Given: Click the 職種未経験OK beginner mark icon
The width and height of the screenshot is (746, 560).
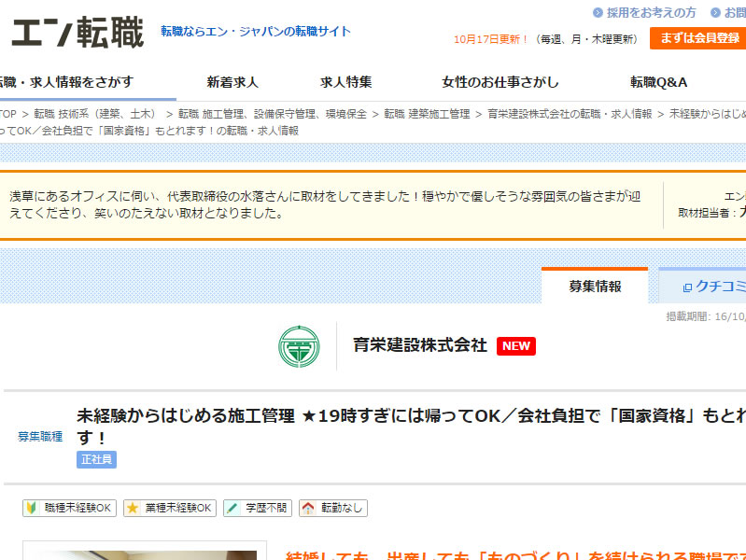Looking at the screenshot, I should (x=32, y=508).
